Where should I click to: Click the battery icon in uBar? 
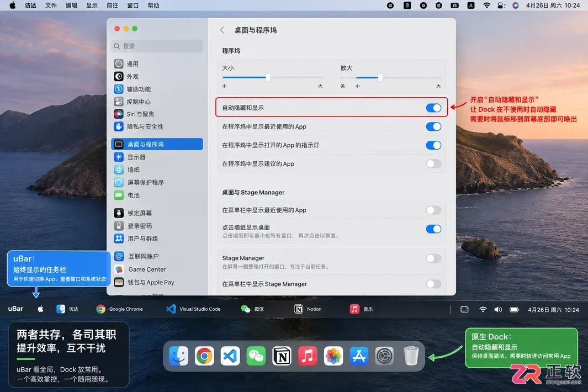514,310
